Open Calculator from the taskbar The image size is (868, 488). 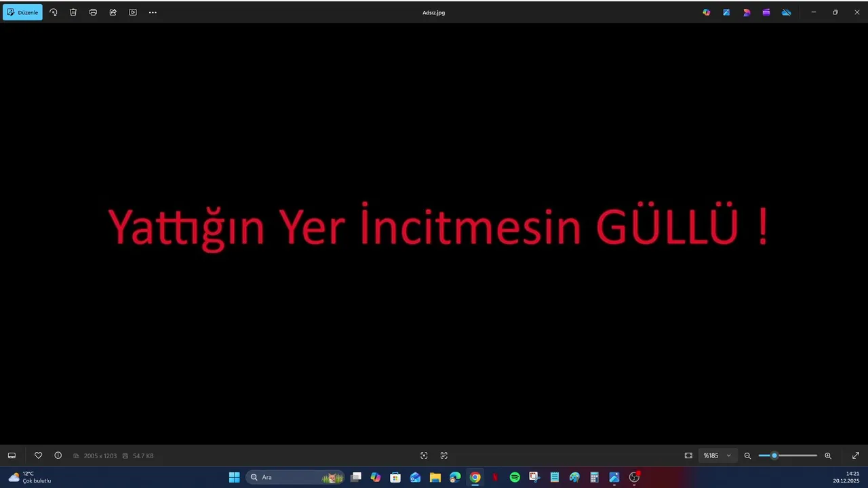594,477
